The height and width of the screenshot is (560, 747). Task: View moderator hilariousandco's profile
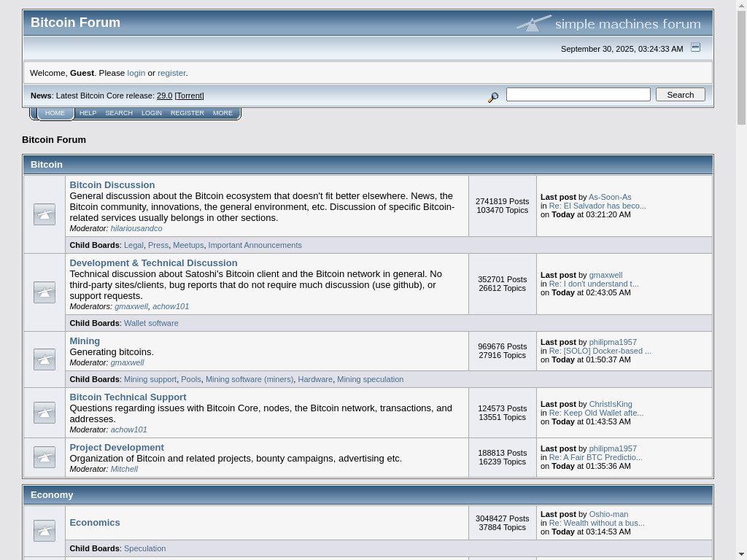(136, 228)
